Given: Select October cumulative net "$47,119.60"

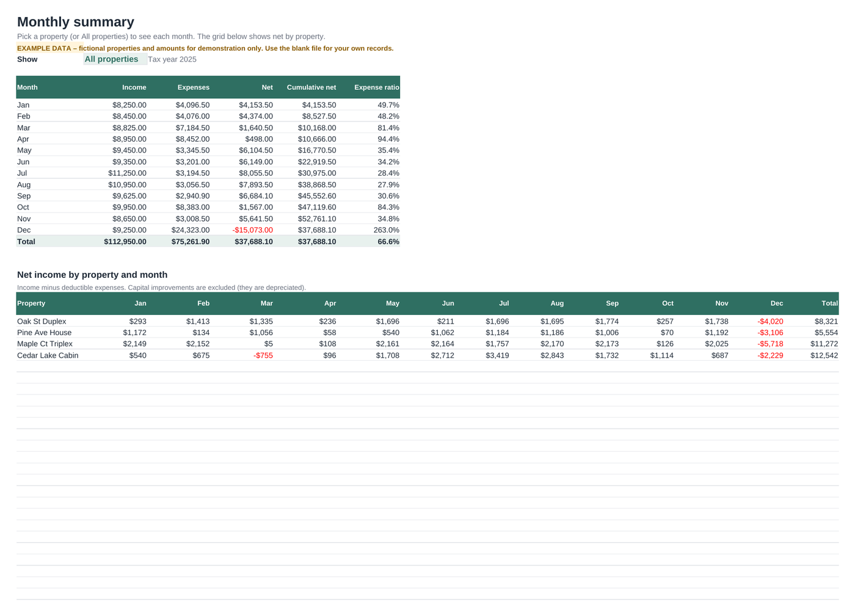Looking at the screenshot, I should [317, 208].
